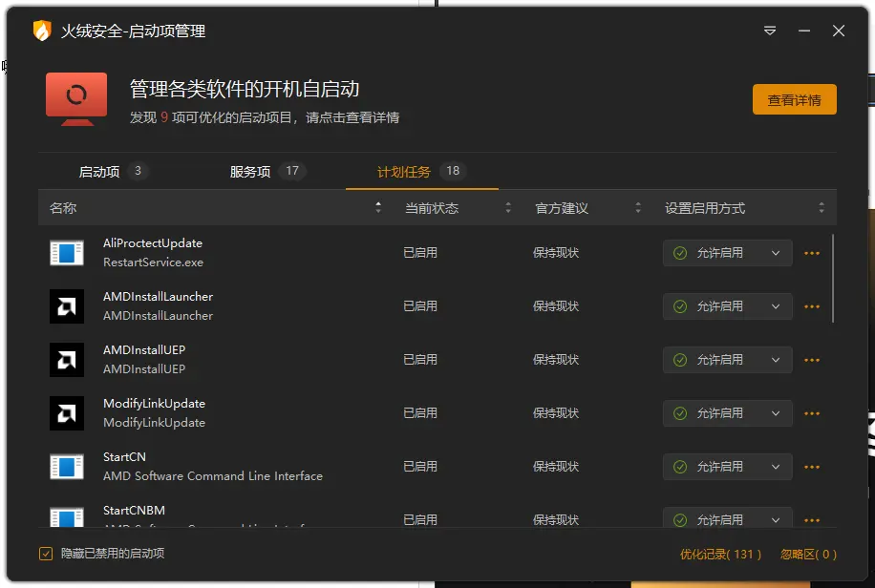
Task: Open more options for ModifyLinkUpdate
Action: point(812,414)
